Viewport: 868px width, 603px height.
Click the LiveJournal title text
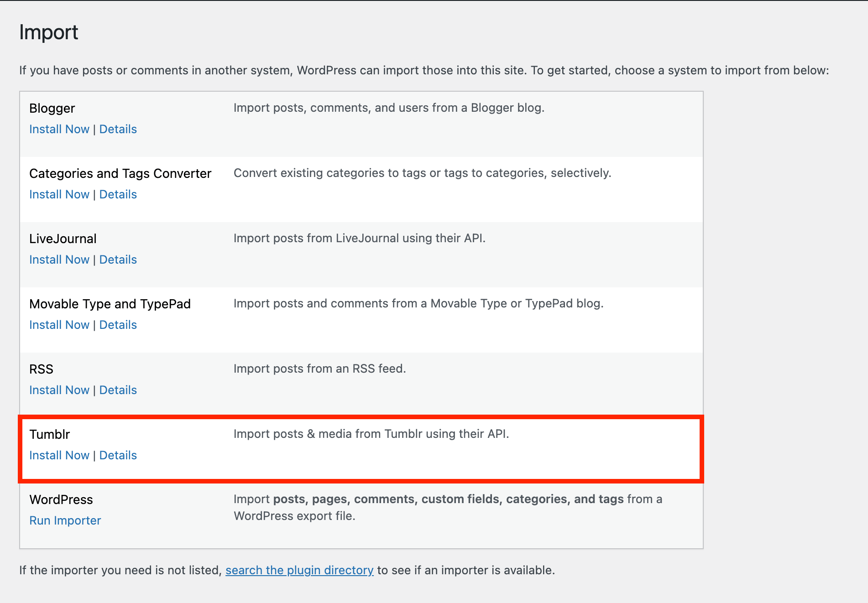(63, 239)
